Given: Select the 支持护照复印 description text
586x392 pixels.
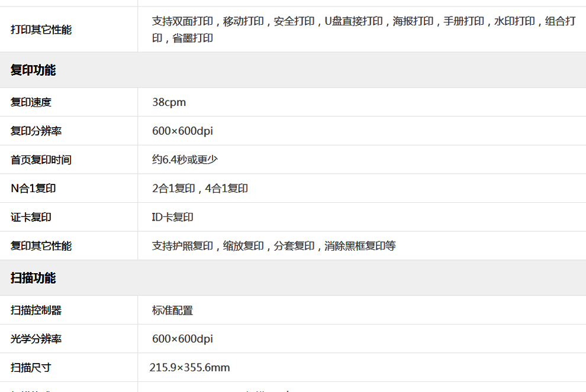Looking at the screenshot, I should (x=273, y=246).
